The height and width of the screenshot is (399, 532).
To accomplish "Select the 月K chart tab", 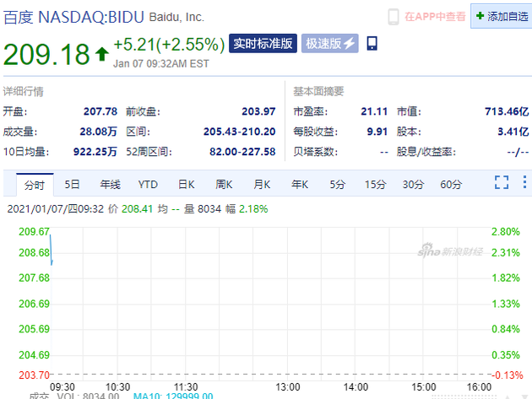I will 262,185.
